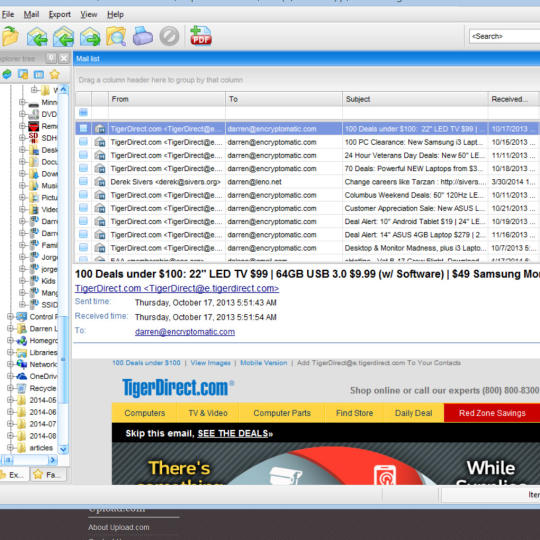Expand the Recycle tree node
The image size is (540, 540).
[10, 388]
